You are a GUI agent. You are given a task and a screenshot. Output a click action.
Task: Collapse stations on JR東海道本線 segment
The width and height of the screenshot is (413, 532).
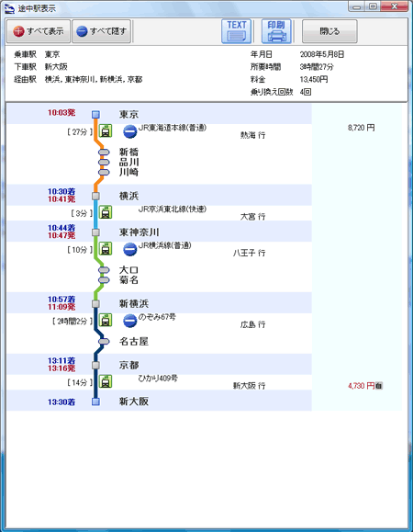tap(130, 131)
